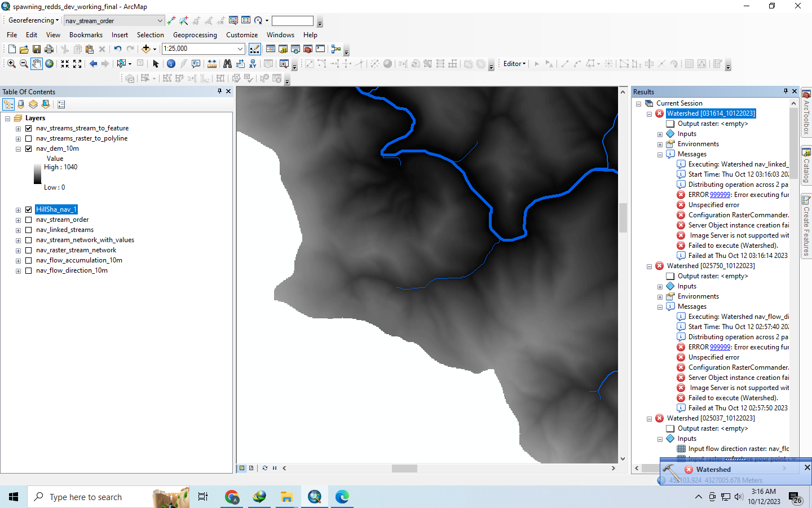812x508 pixels.
Task: Open the Measure tool
Action: (x=211, y=64)
